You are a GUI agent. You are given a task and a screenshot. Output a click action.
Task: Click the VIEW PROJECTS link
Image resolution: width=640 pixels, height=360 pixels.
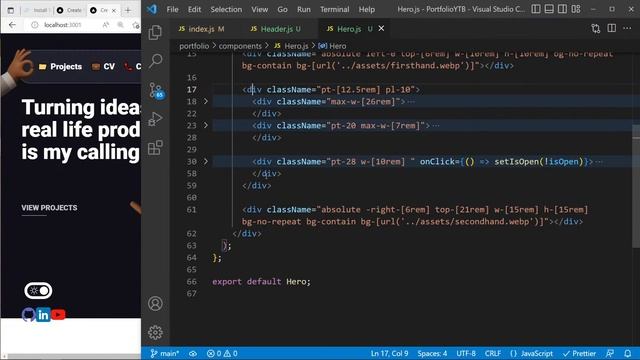click(49, 208)
